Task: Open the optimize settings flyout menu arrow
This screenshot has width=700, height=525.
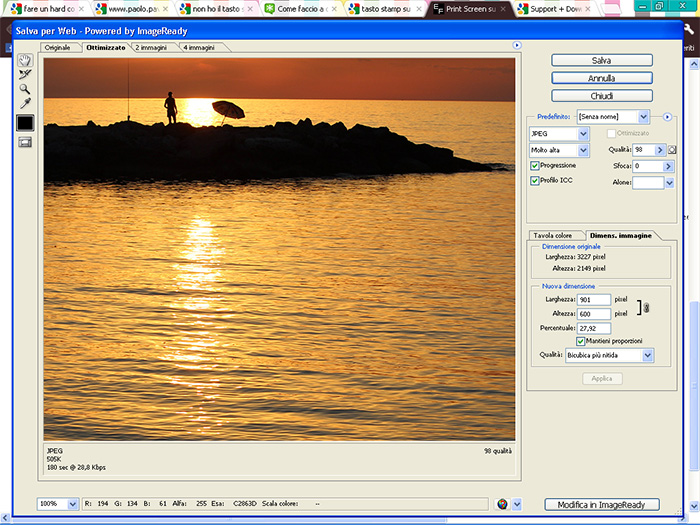Action: (667, 117)
